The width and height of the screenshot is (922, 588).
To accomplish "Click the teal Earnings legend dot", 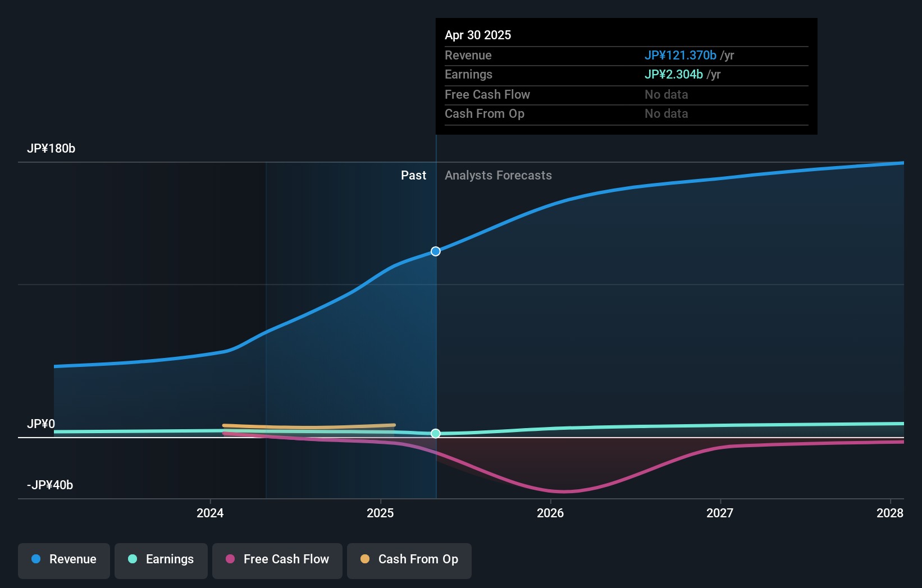I will 131,560.
